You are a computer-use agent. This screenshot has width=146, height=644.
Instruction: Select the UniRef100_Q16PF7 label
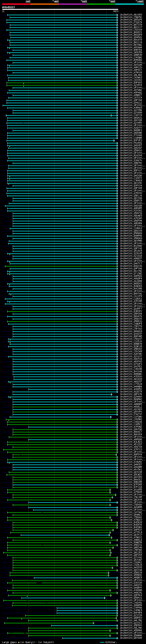pyautogui.click(x=131, y=309)
